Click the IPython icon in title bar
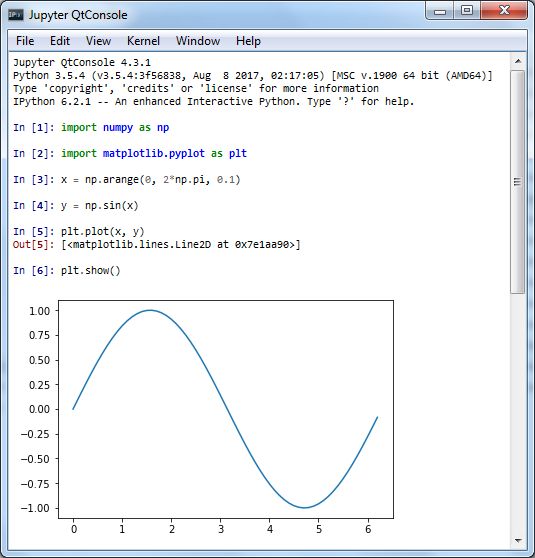 16,15
